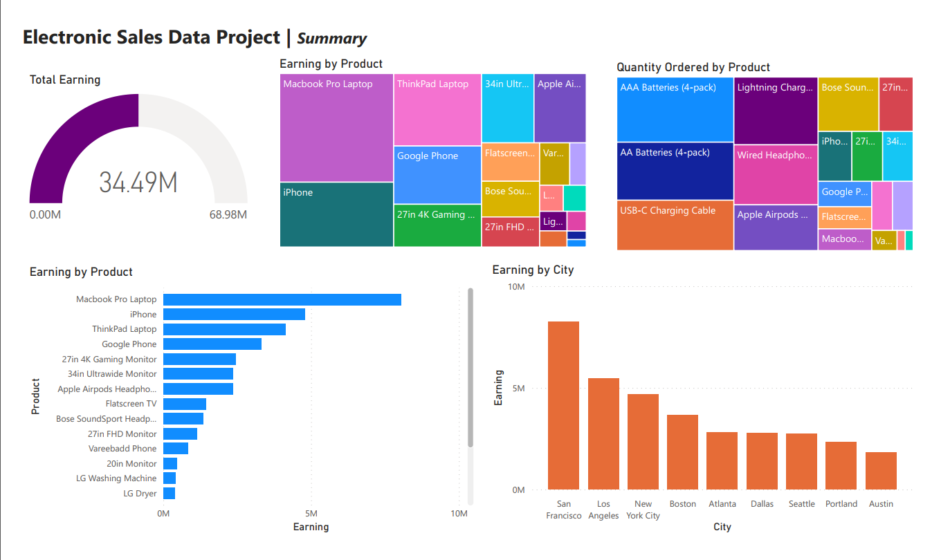950x560 pixels.
Task: Select the San Francisco city earning bar
Action: point(563,406)
